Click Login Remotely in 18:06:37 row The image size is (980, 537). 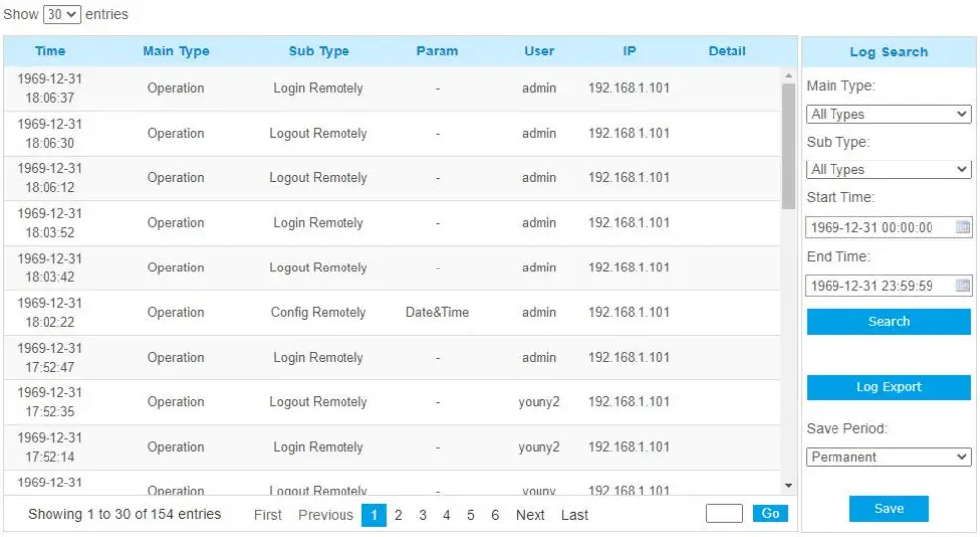[x=318, y=88]
